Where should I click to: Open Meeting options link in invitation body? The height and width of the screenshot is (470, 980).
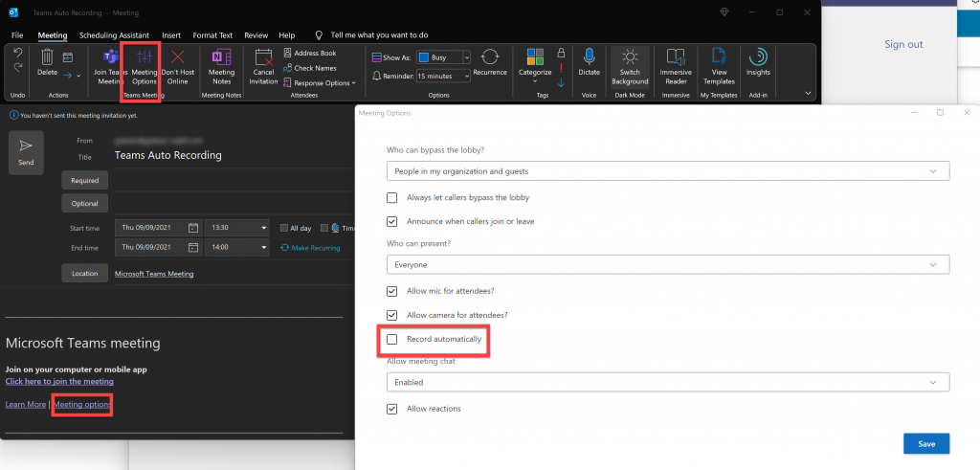82,404
